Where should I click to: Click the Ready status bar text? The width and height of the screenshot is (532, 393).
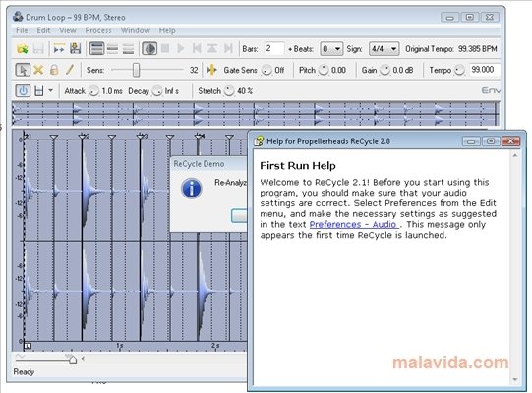point(24,372)
